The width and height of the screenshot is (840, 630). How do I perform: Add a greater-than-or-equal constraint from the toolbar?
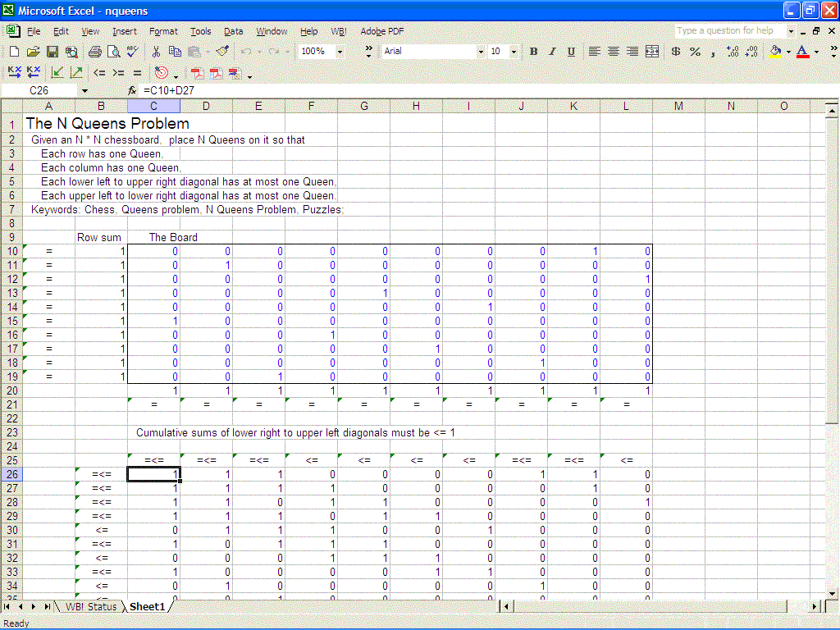tap(118, 72)
